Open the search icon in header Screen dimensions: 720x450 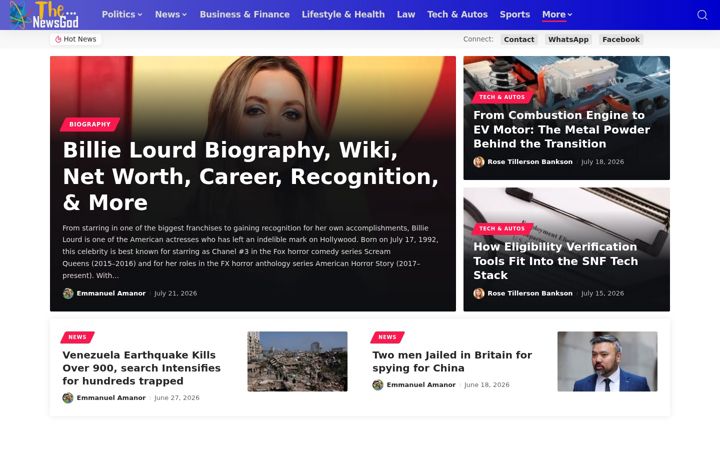[x=702, y=15]
